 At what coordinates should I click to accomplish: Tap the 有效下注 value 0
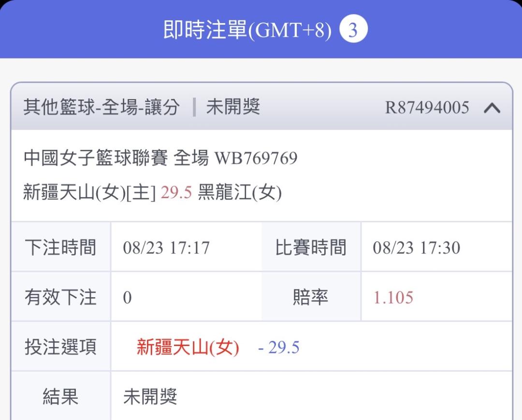(x=127, y=298)
